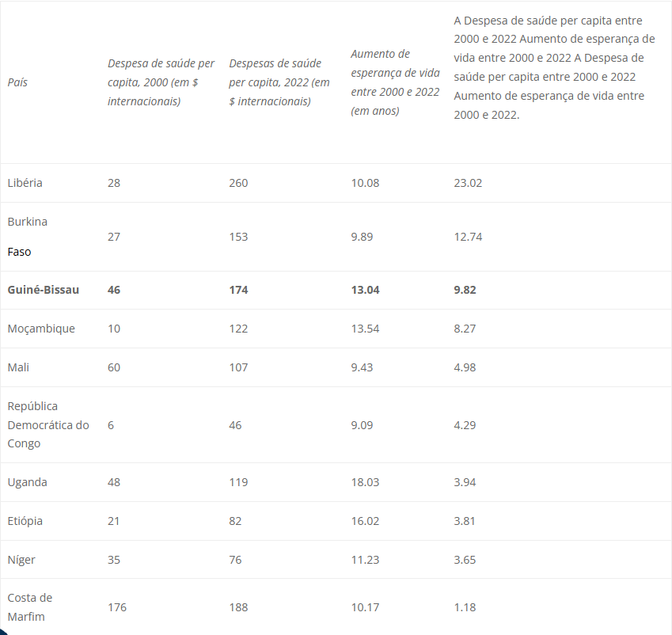This screenshot has height=635, width=672.
Task: Select the bold Guiné-Bissau row name
Action: point(44,290)
